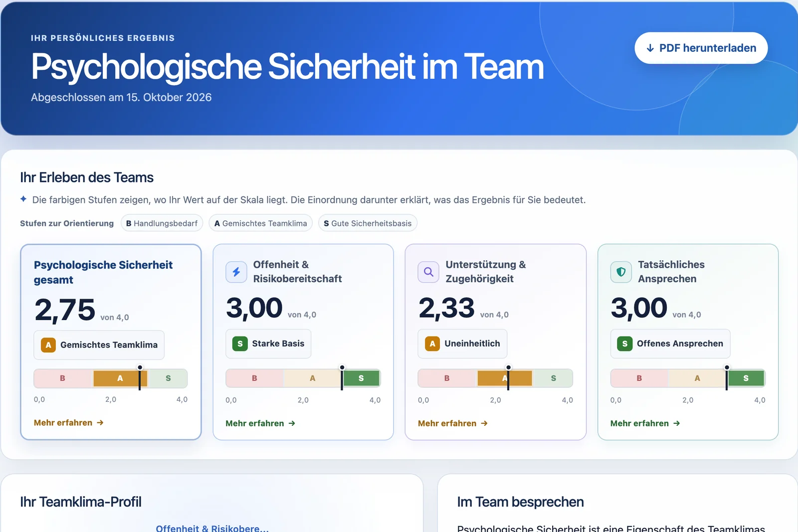This screenshot has height=532, width=798.
Task: Click the download arrow icon in PDF button
Action: tap(650, 48)
